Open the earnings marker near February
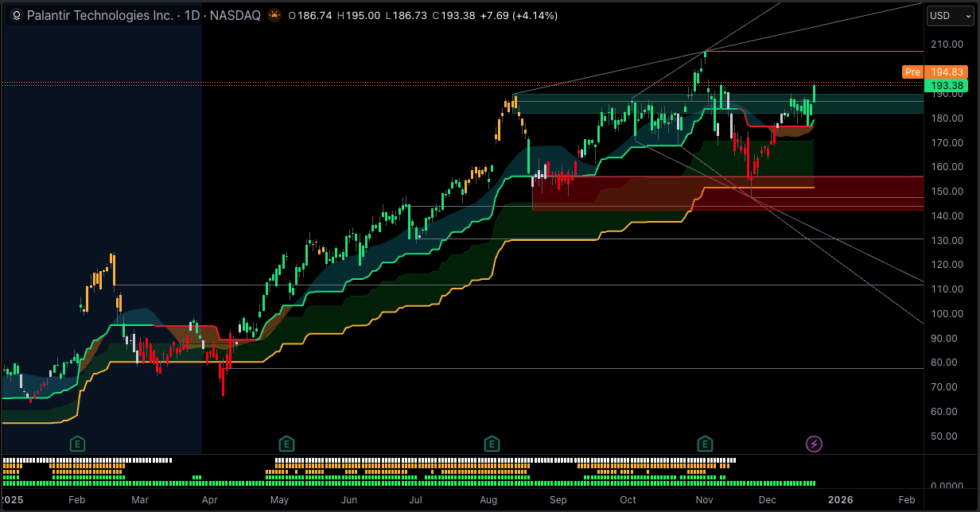980x512 pixels. pyautogui.click(x=77, y=443)
